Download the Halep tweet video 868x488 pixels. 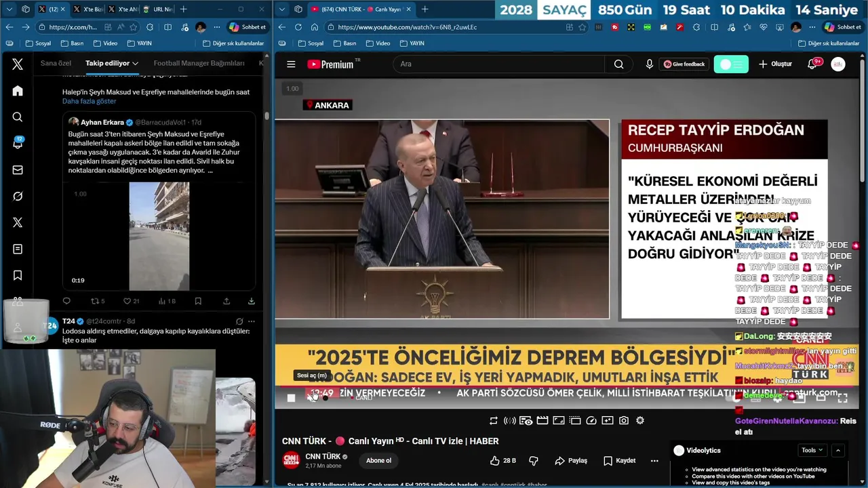[x=252, y=301]
